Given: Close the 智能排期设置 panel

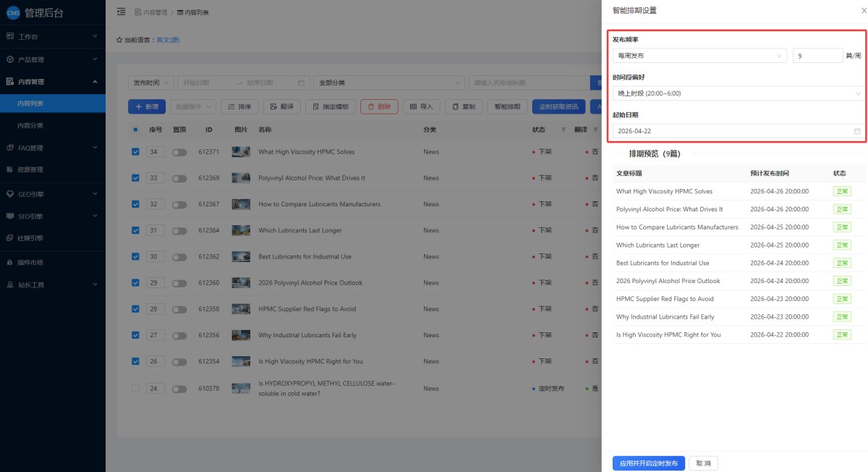Looking at the screenshot, I should click(855, 11).
